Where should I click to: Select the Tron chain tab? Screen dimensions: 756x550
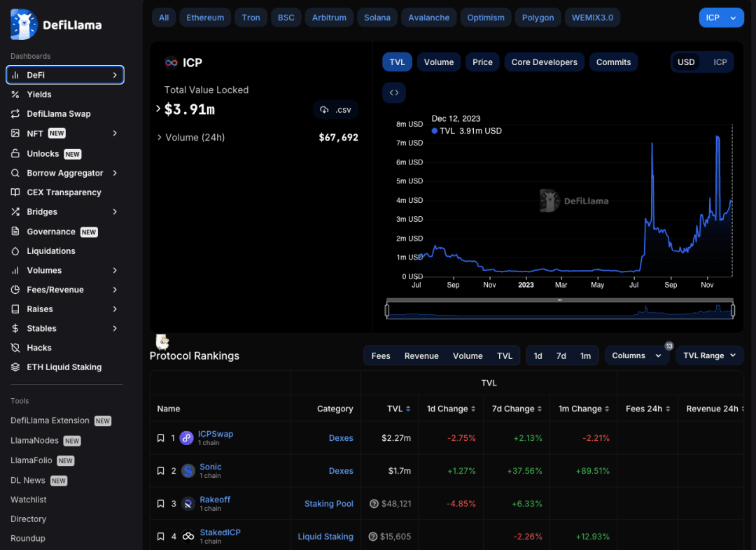[x=251, y=17]
